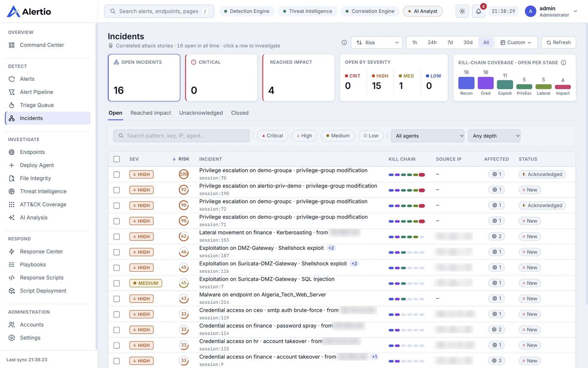Switch to the Reached impact tab
Viewport: 588px width, 368px height.
[x=151, y=113]
